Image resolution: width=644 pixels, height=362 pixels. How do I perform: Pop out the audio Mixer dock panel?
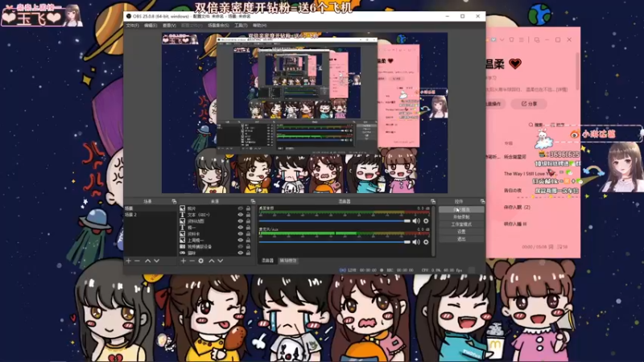pos(433,202)
